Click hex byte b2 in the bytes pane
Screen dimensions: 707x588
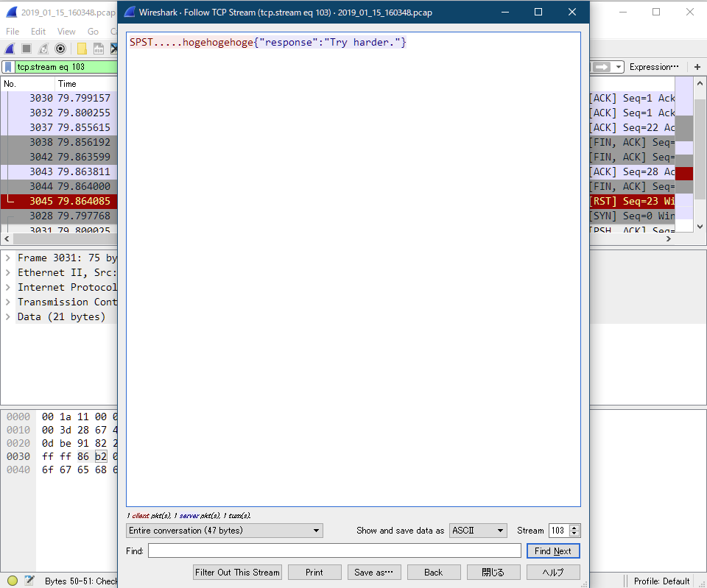[x=101, y=456]
